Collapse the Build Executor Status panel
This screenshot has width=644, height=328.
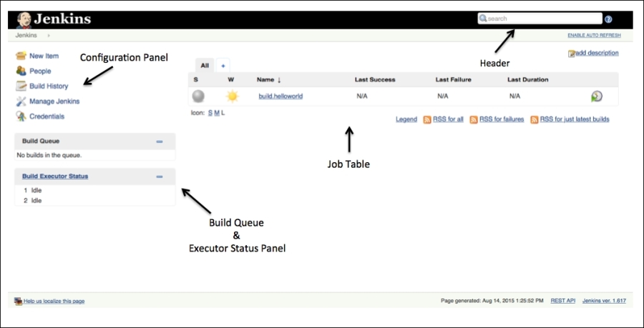[x=160, y=177]
